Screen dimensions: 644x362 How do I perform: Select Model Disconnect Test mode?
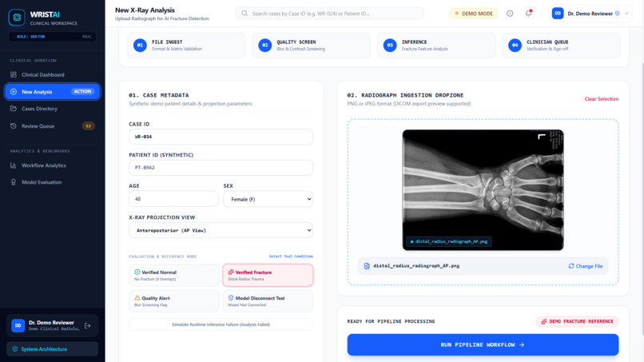click(x=268, y=301)
